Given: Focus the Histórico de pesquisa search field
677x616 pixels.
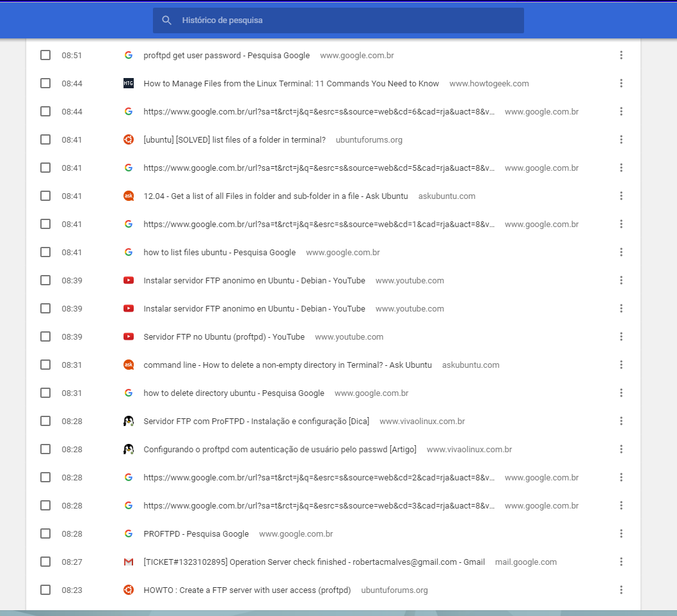Looking at the screenshot, I should tap(338, 20).
